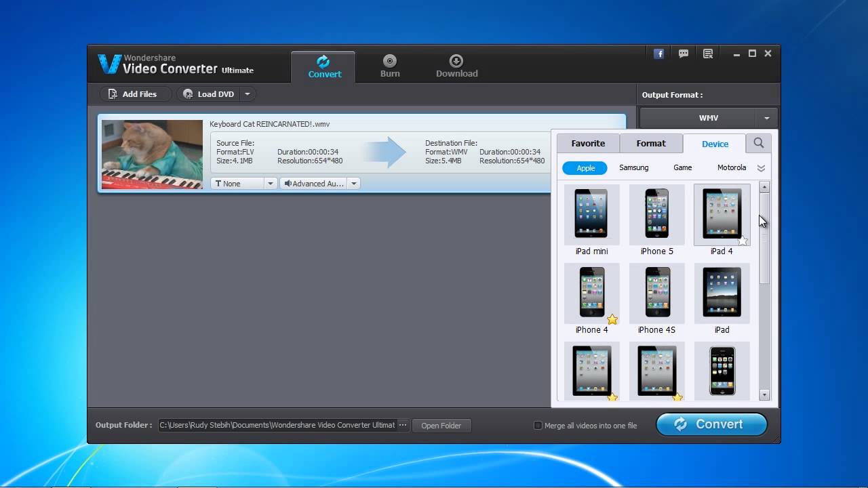Open the Format tab in format panel
Viewport: 868px width, 488px height.
(x=651, y=144)
